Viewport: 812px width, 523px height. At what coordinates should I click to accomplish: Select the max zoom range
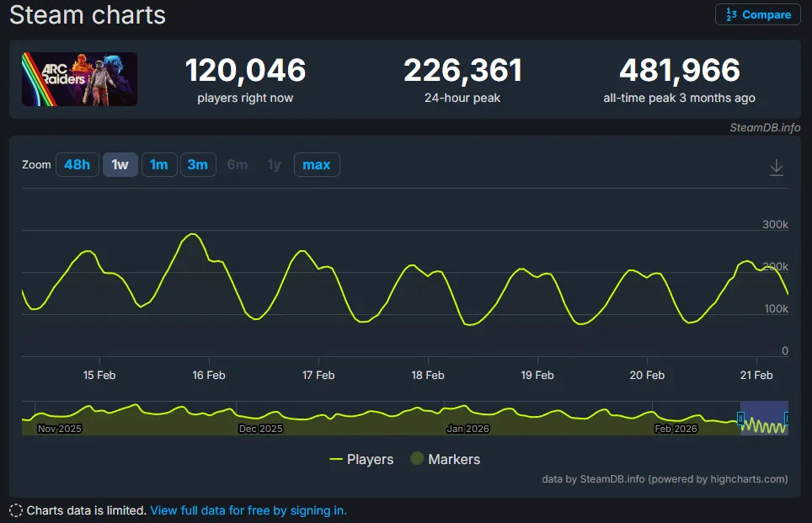click(x=317, y=165)
